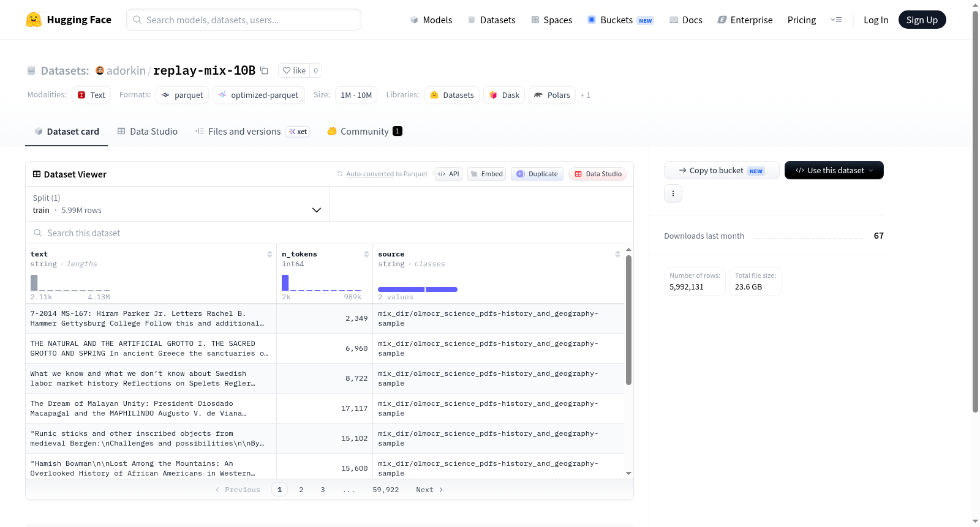This screenshot has height=527, width=980.
Task: Expand the more navigation menu icon
Action: 836,20
